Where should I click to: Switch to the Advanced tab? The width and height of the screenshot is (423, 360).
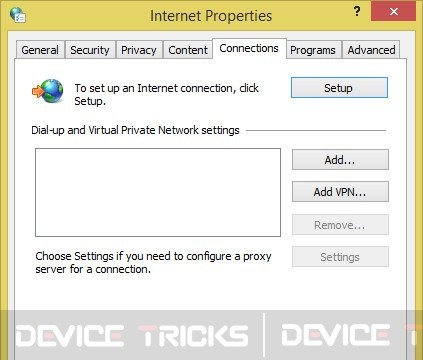tap(371, 50)
